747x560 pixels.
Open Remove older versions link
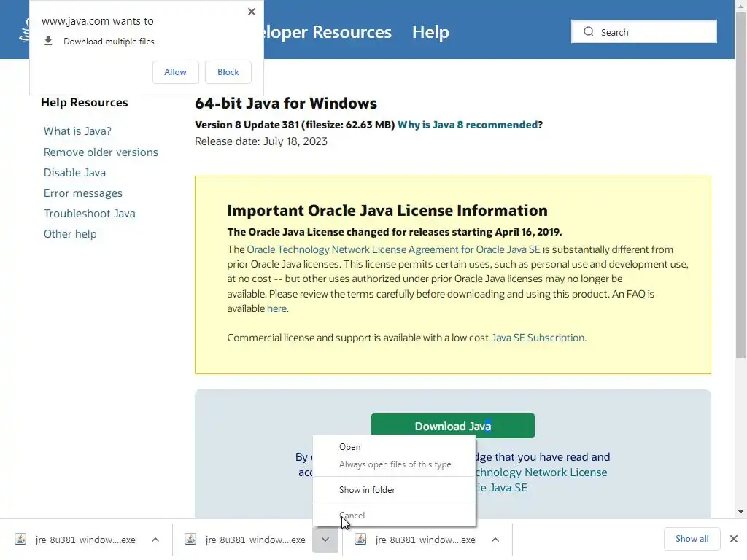101,152
